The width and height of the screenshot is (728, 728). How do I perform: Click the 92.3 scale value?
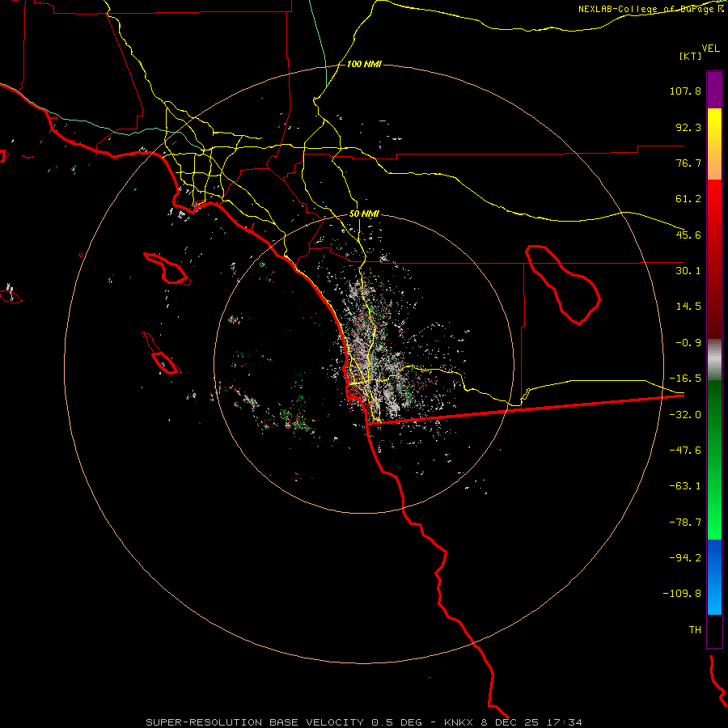[688, 127]
